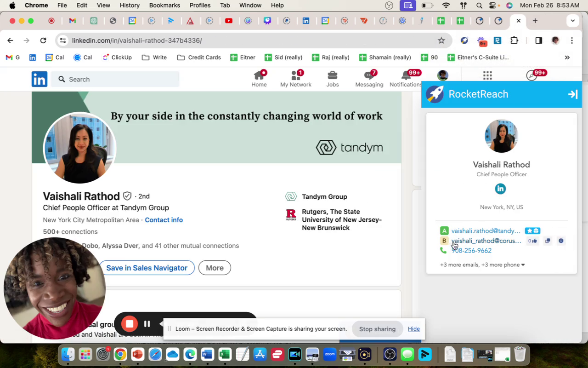
Task: Reload the LinkedIn page
Action: pos(43,40)
